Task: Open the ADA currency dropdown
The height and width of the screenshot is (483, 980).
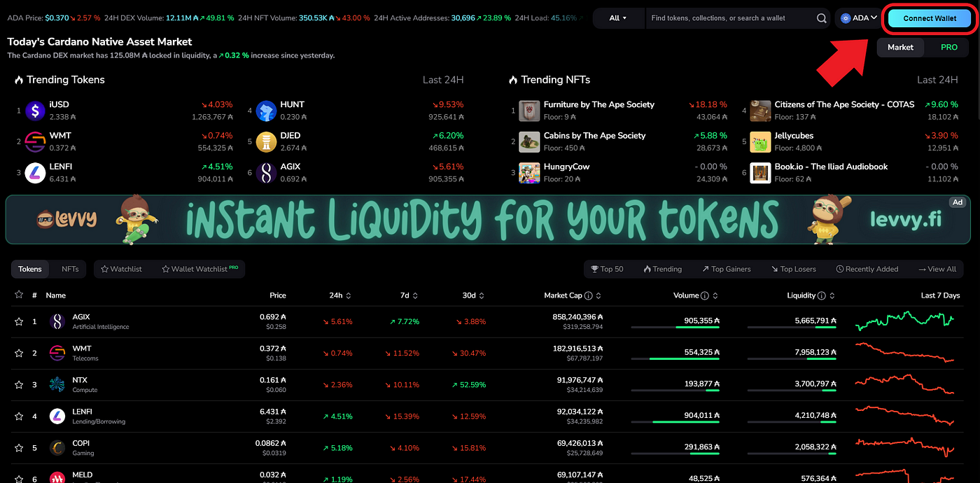Action: pyautogui.click(x=859, y=18)
